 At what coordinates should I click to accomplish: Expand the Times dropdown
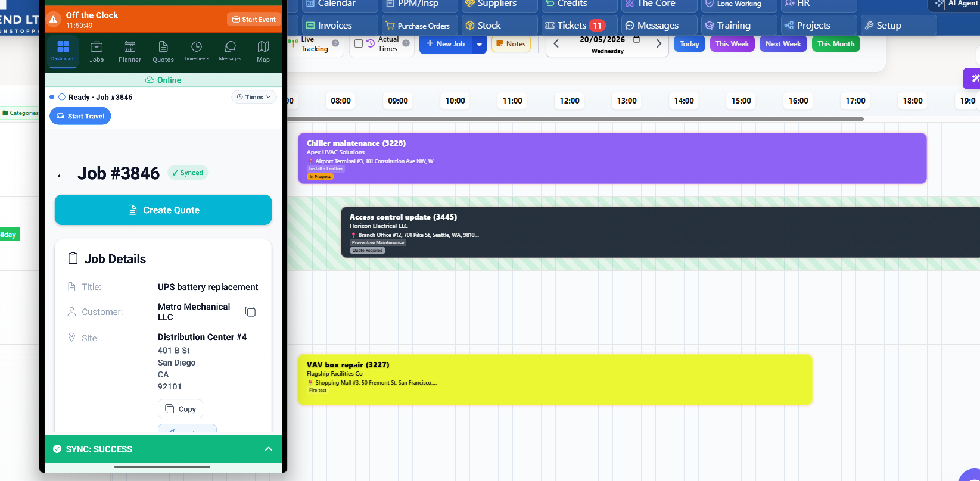tap(254, 97)
